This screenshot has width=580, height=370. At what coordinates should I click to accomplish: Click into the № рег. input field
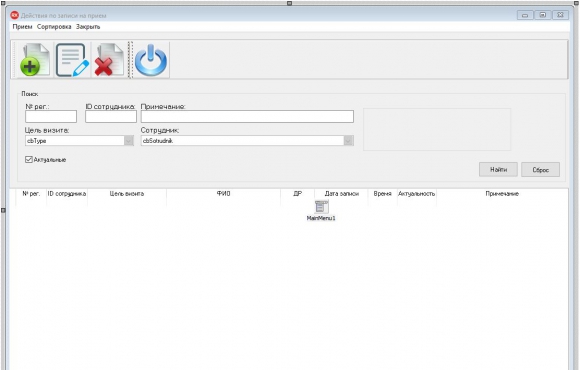(x=51, y=117)
